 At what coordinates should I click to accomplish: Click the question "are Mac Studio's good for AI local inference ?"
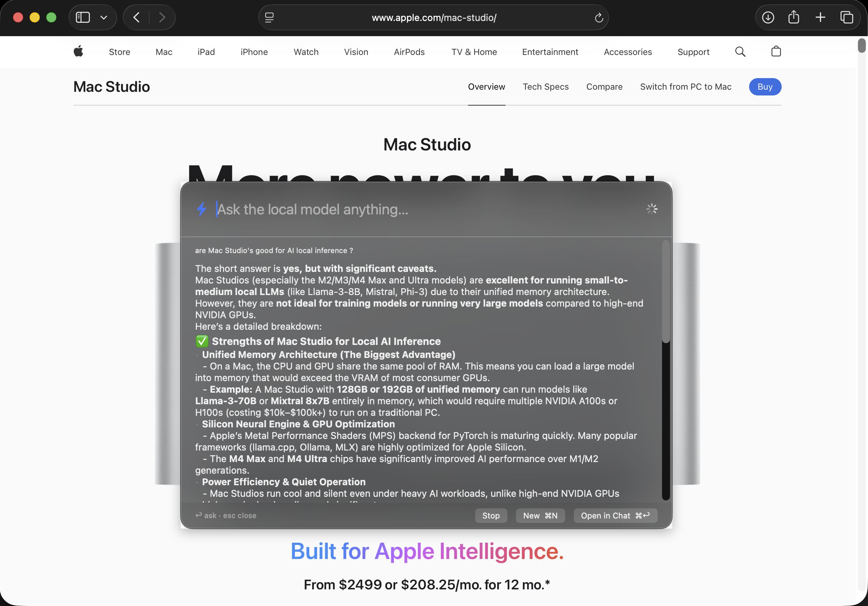[274, 251]
